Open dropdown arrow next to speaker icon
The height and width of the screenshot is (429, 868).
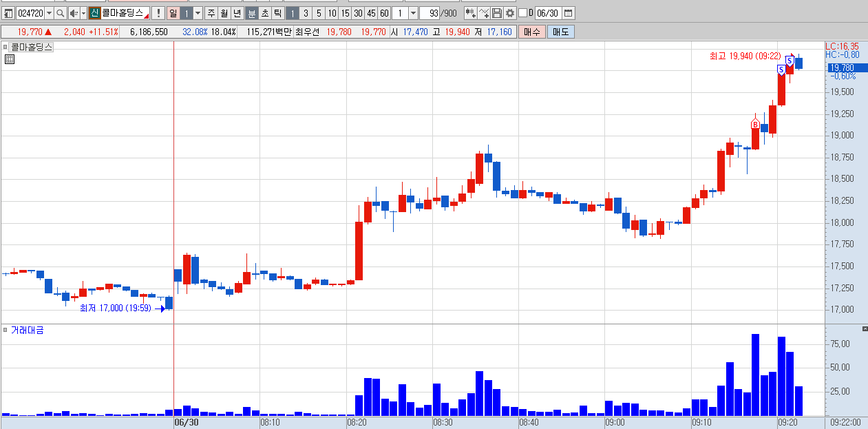83,13
